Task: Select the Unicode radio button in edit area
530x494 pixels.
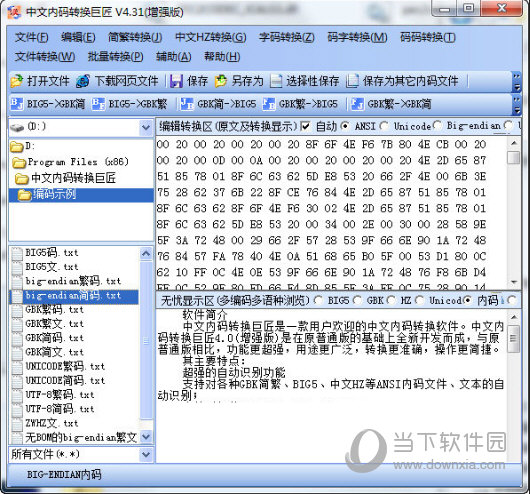Action: [x=384, y=126]
